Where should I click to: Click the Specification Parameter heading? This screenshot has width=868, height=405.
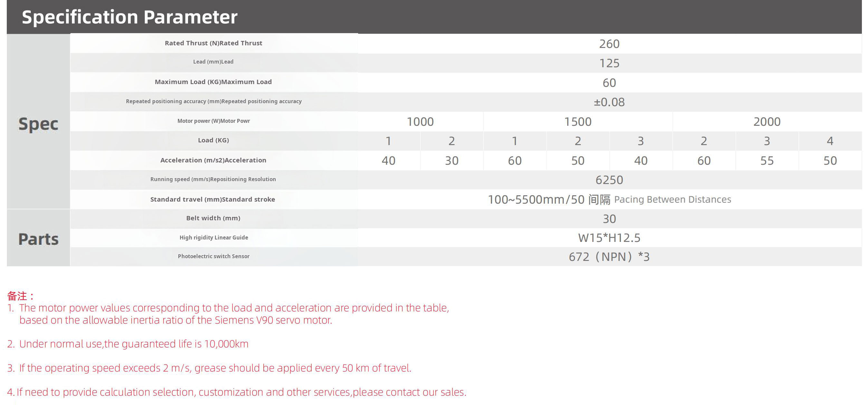129,17
